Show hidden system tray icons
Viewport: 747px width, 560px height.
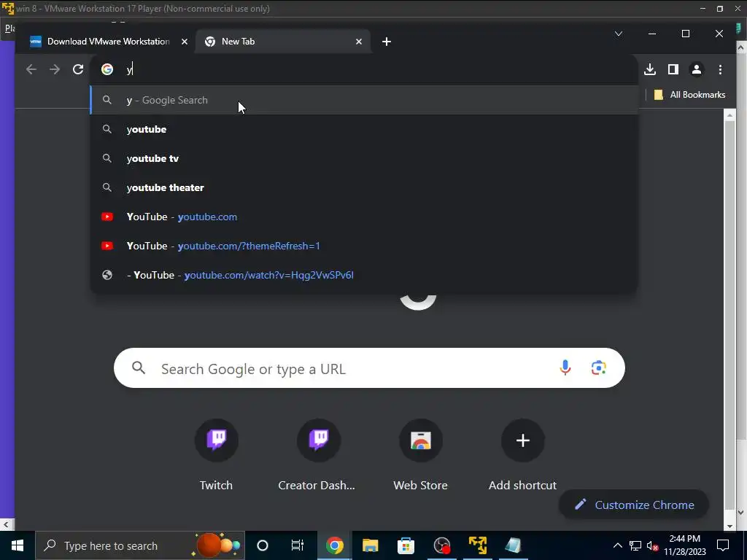click(x=617, y=545)
